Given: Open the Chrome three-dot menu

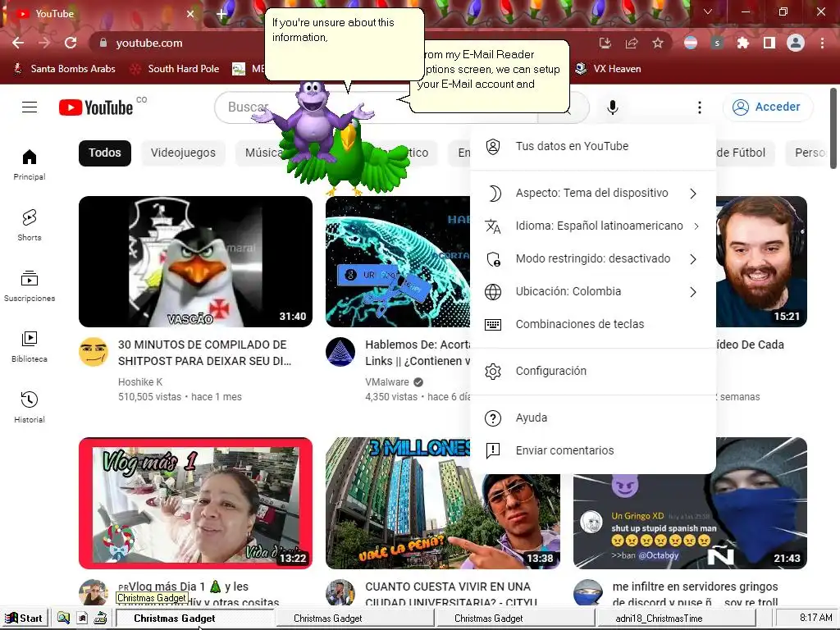Looking at the screenshot, I should (x=822, y=43).
